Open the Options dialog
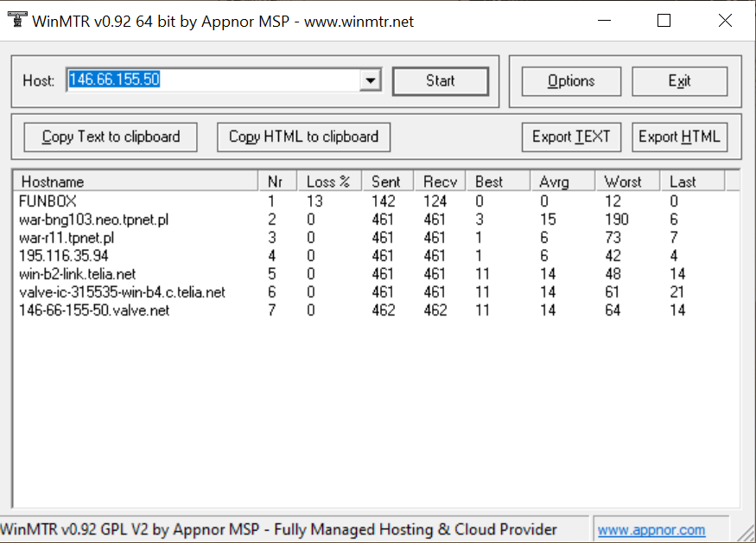The width and height of the screenshot is (756, 543). (571, 81)
